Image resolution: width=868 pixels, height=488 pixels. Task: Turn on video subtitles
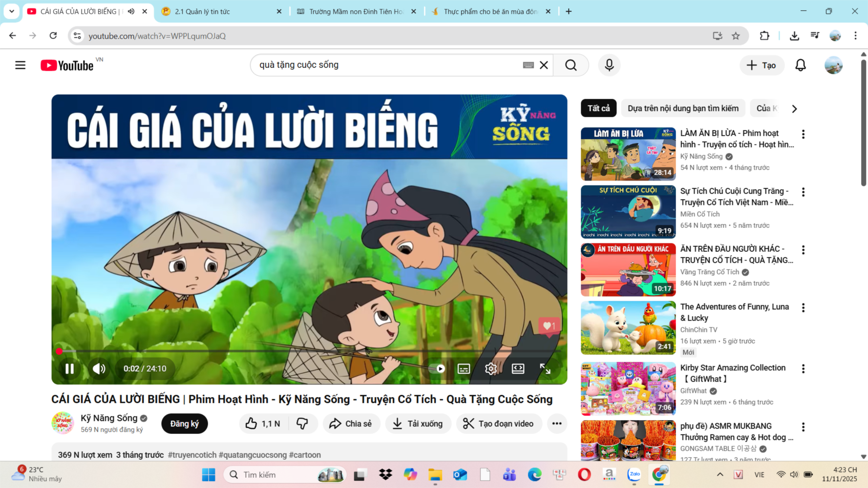point(464,369)
